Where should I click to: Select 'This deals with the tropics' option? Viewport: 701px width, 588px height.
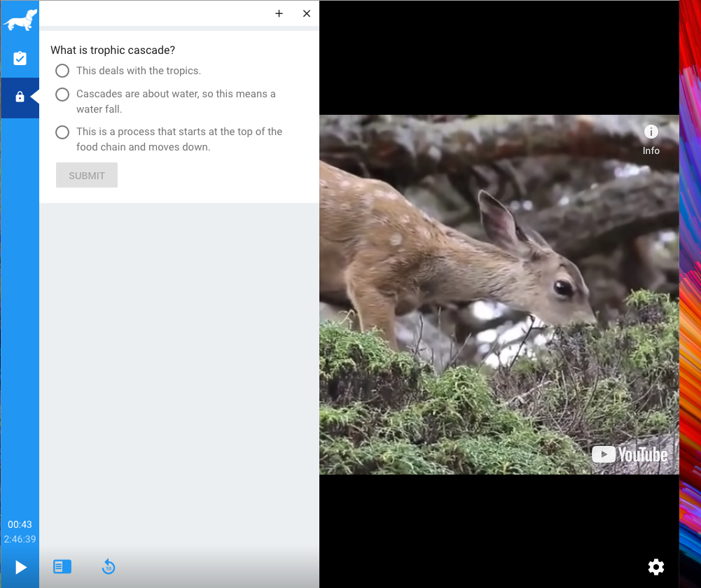(62, 71)
